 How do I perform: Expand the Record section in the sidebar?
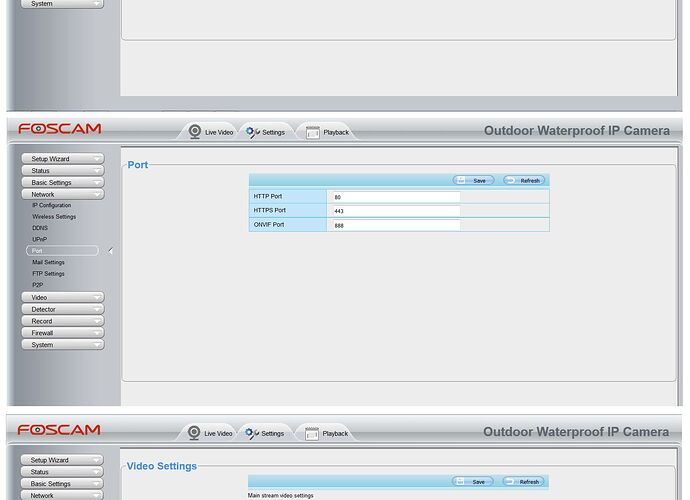62,321
